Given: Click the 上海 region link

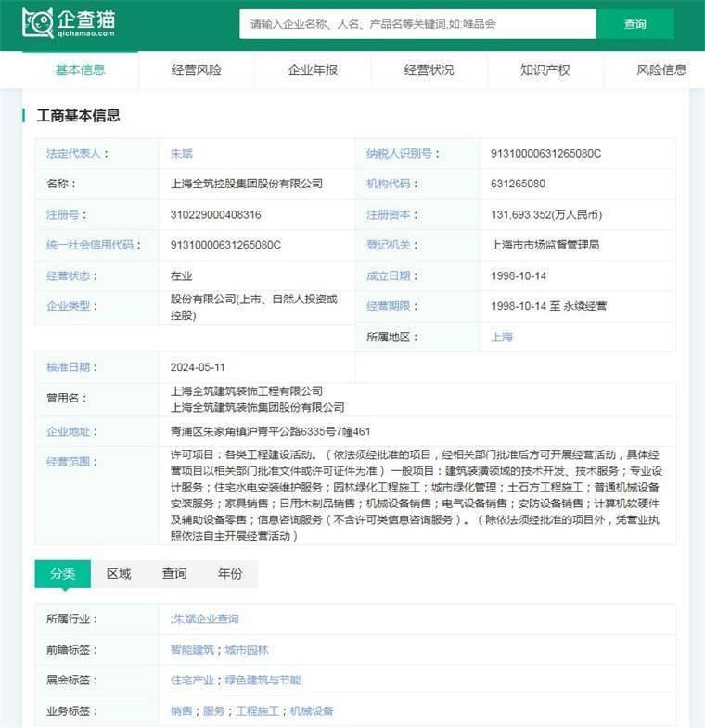Looking at the screenshot, I should click(x=502, y=337).
